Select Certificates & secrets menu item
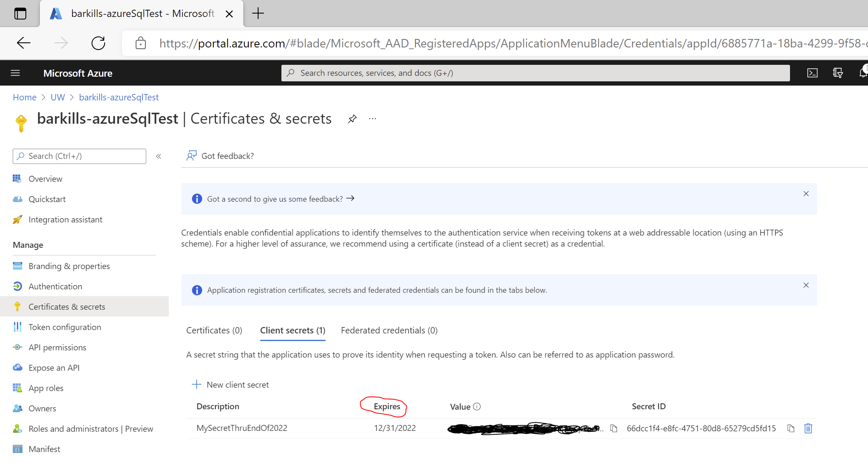Screen dimensions: 868x469 tap(84, 306)
